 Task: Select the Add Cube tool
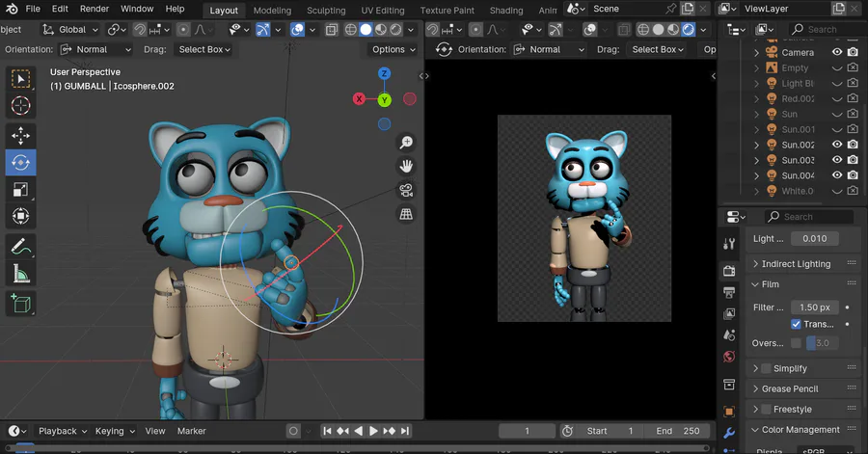(x=21, y=304)
